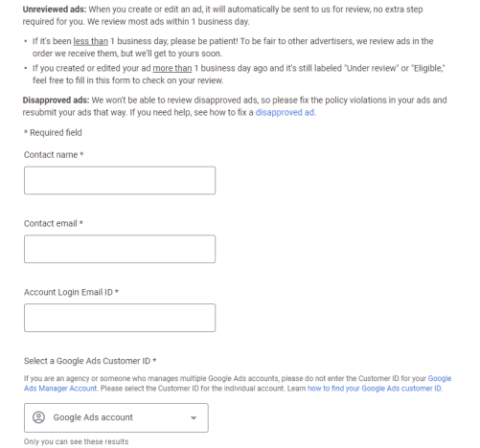480x448 pixels.
Task: Open 'how to find your Google Ads customer ID'
Action: tap(375, 389)
